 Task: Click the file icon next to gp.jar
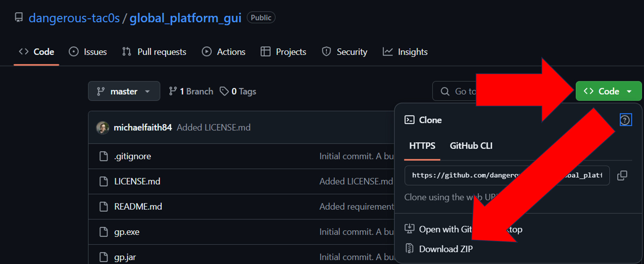tap(103, 257)
